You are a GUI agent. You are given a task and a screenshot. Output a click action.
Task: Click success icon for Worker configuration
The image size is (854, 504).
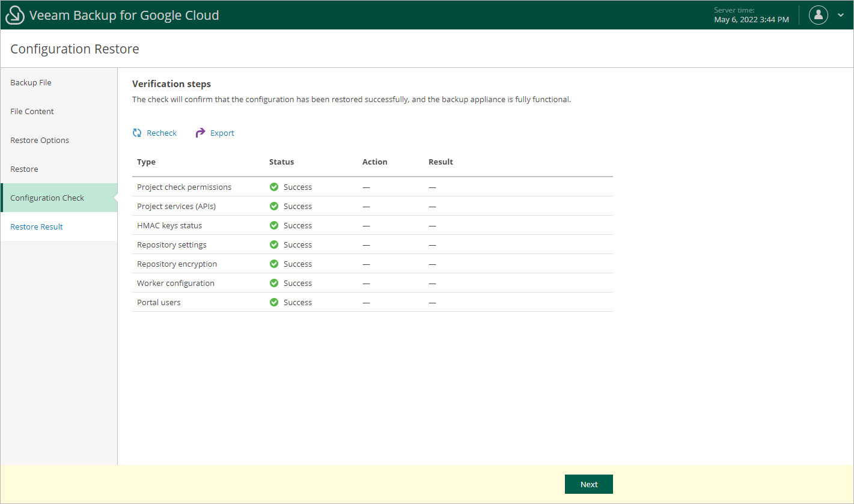pos(274,283)
